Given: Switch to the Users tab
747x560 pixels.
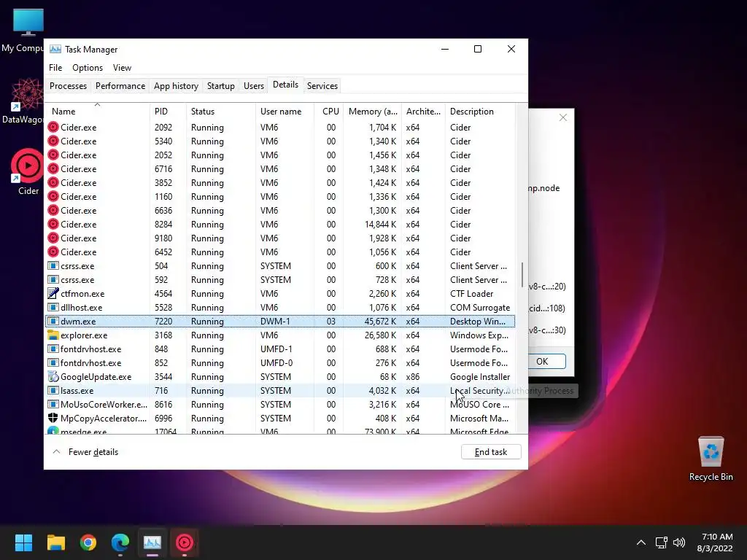Looking at the screenshot, I should pyautogui.click(x=253, y=86).
